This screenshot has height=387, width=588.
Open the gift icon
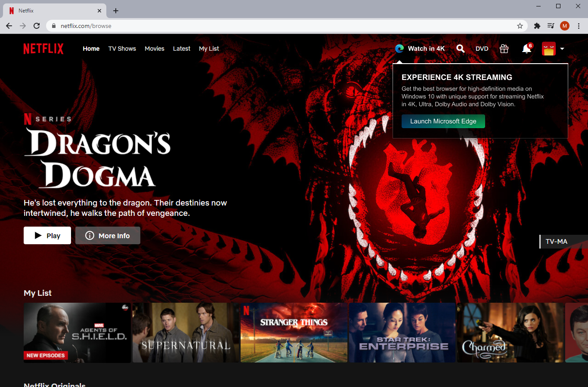pyautogui.click(x=504, y=49)
